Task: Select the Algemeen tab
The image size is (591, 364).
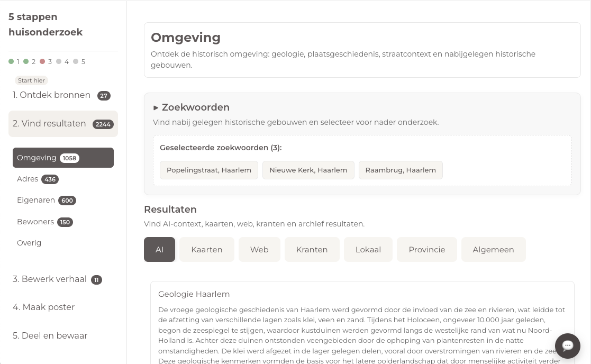Action: [x=493, y=250]
